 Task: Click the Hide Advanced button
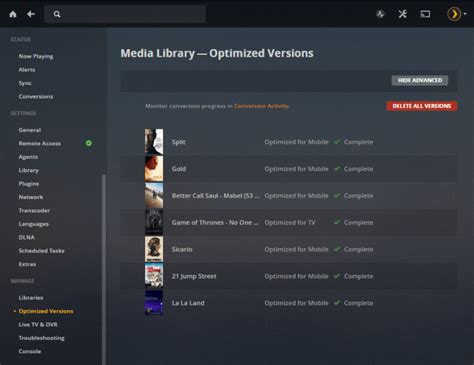[420, 80]
